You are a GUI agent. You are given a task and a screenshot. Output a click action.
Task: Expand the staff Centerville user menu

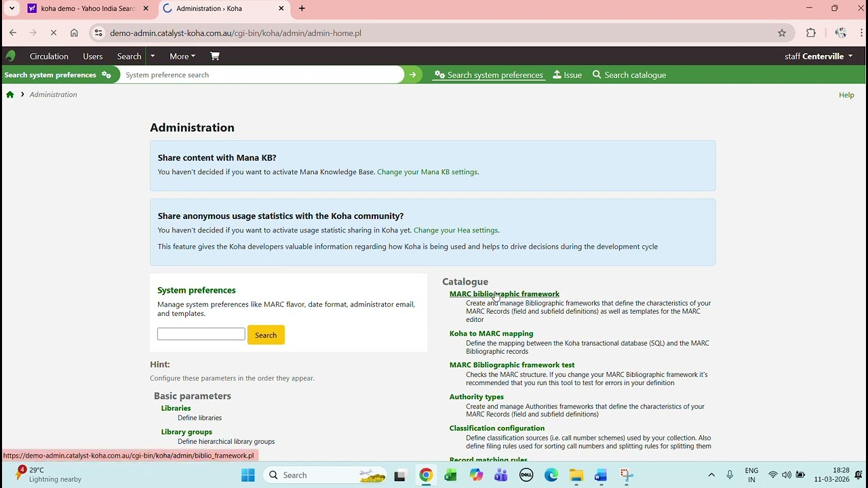818,56
